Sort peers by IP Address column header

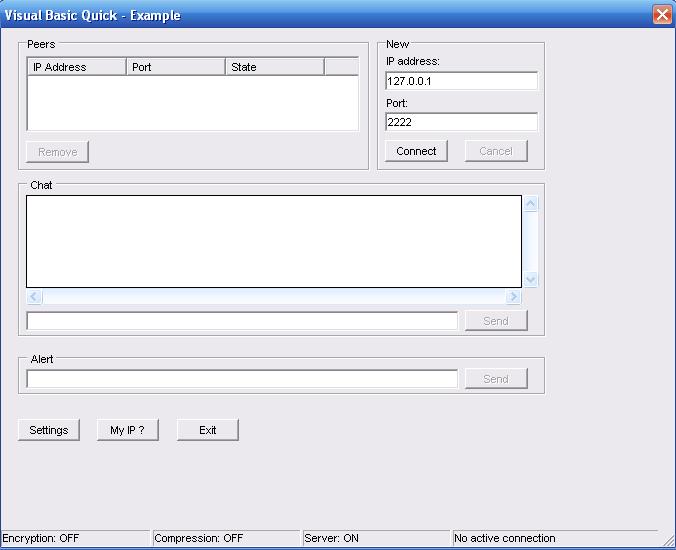(x=77, y=67)
